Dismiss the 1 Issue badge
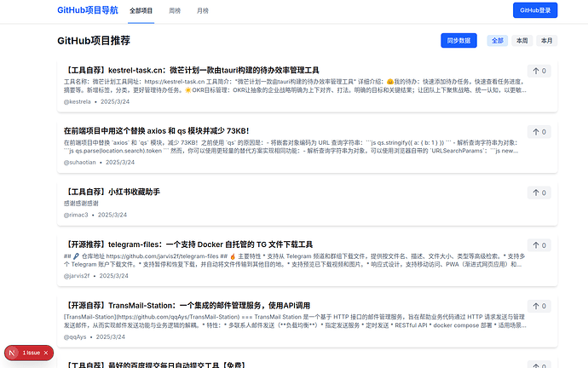The image size is (588, 368). (46, 353)
